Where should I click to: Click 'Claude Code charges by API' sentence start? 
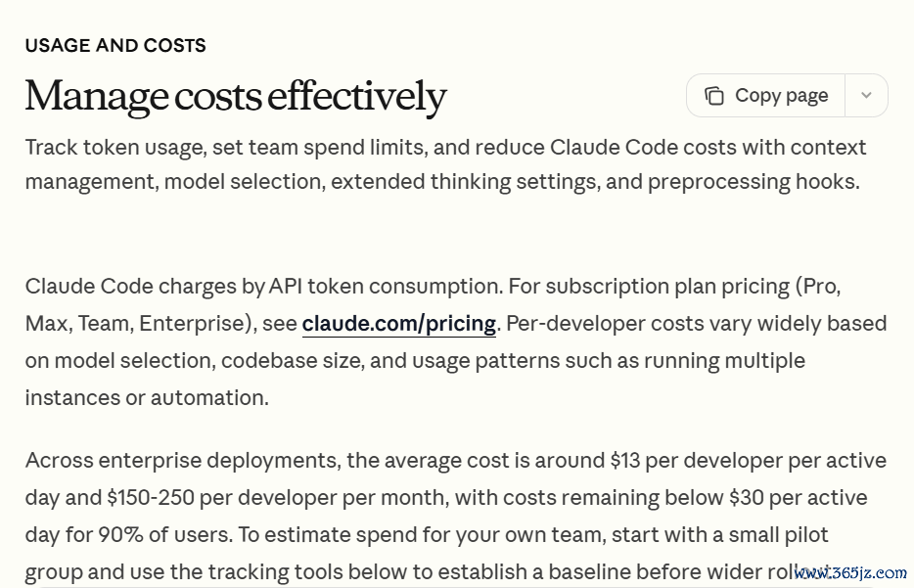click(x=163, y=287)
